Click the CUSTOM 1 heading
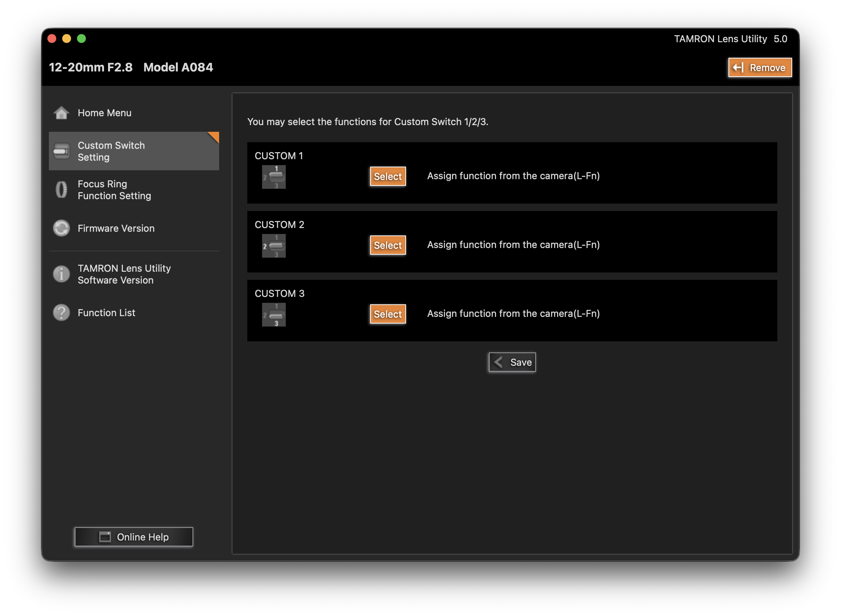Viewport: 841px width, 616px height. pyautogui.click(x=279, y=156)
